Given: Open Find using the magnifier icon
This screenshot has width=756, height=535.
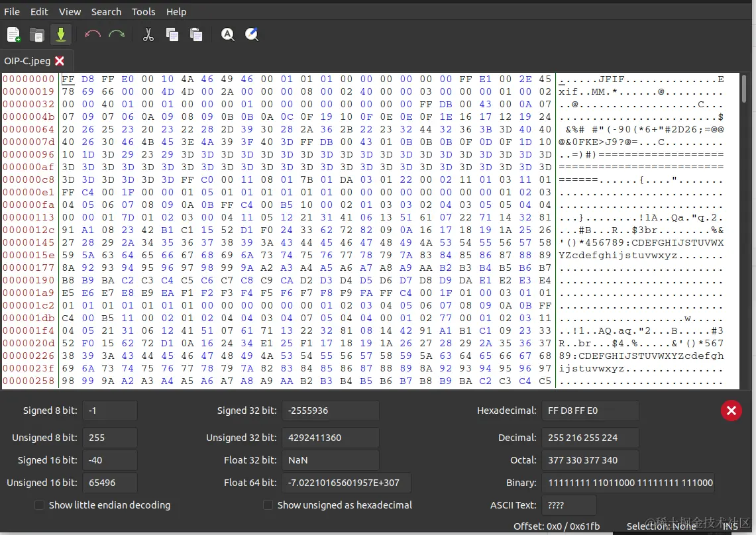Looking at the screenshot, I should click(227, 34).
